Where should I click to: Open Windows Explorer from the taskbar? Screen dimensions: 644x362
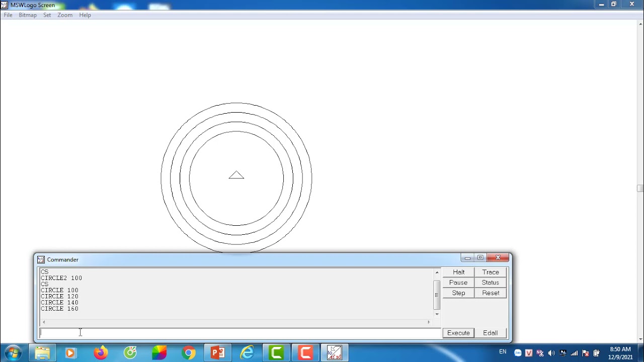click(42, 353)
